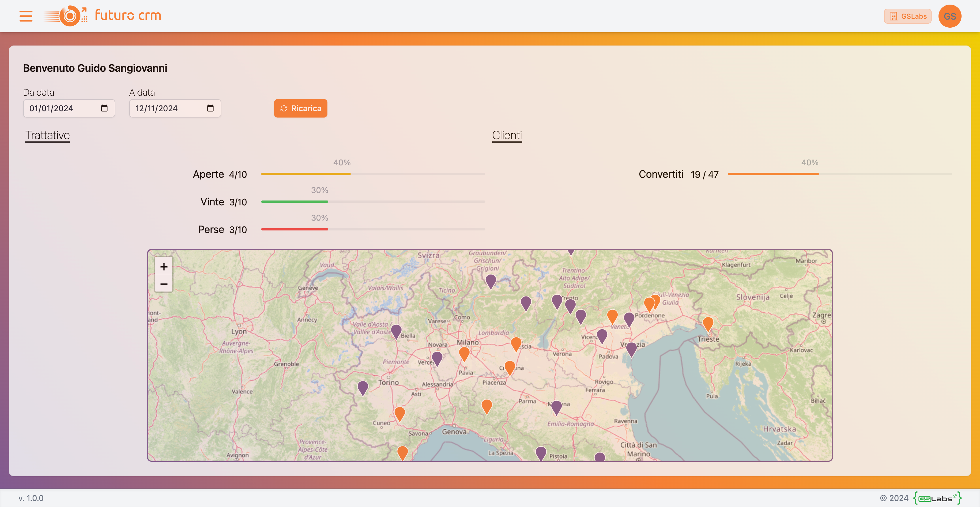Viewport: 980px width, 507px height.
Task: Reload data with Ricarica button
Action: click(301, 108)
